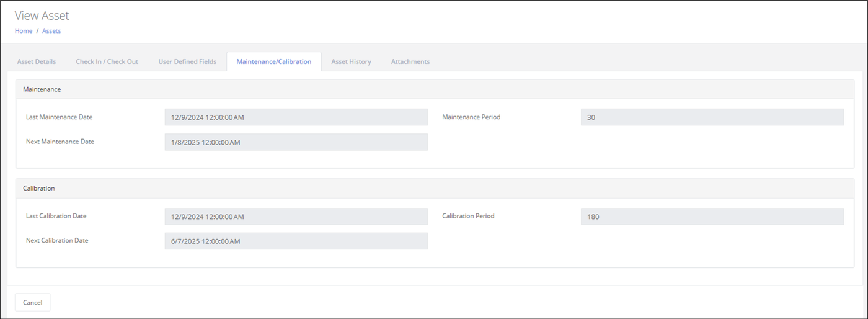Image resolution: width=868 pixels, height=319 pixels.
Task: Click the Cancel button
Action: tap(32, 302)
